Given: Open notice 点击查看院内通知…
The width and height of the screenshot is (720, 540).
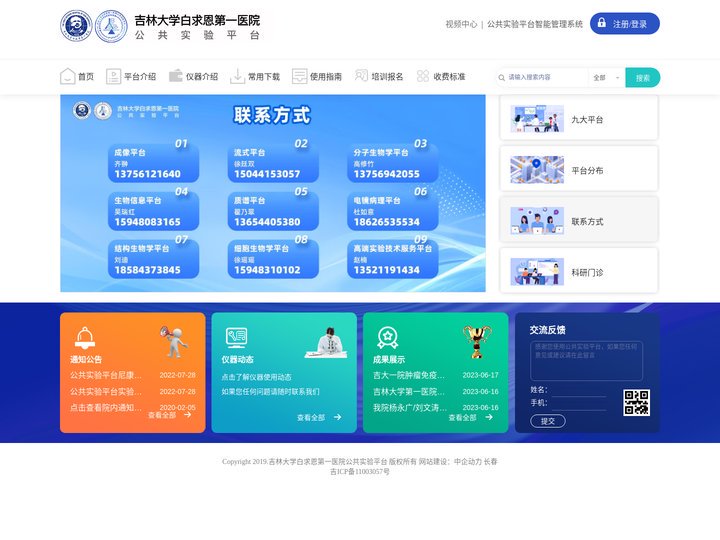Looking at the screenshot, I should 106,407.
